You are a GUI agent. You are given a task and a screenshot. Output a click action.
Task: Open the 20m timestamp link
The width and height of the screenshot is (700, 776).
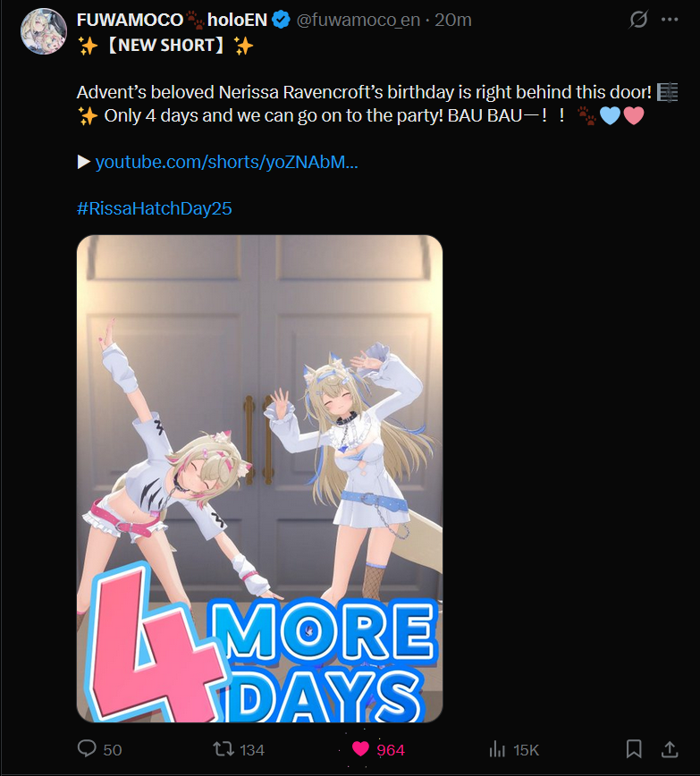click(x=453, y=20)
